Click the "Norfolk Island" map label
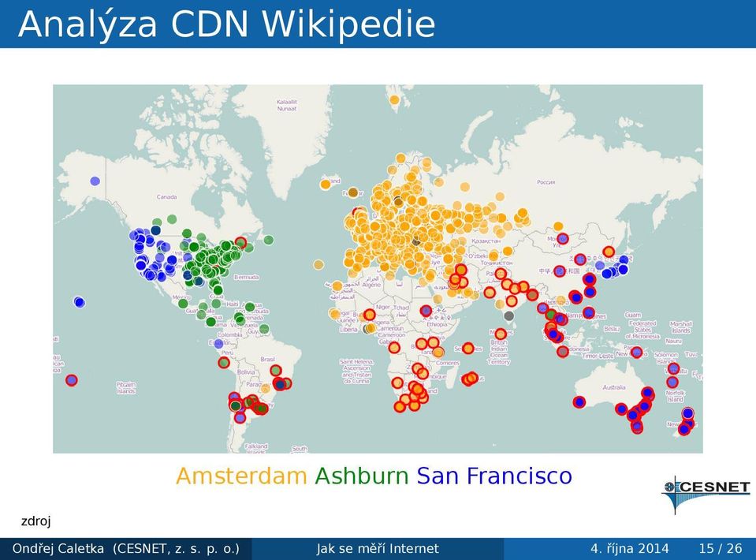Screen dimensions: 756x560 tap(675, 396)
